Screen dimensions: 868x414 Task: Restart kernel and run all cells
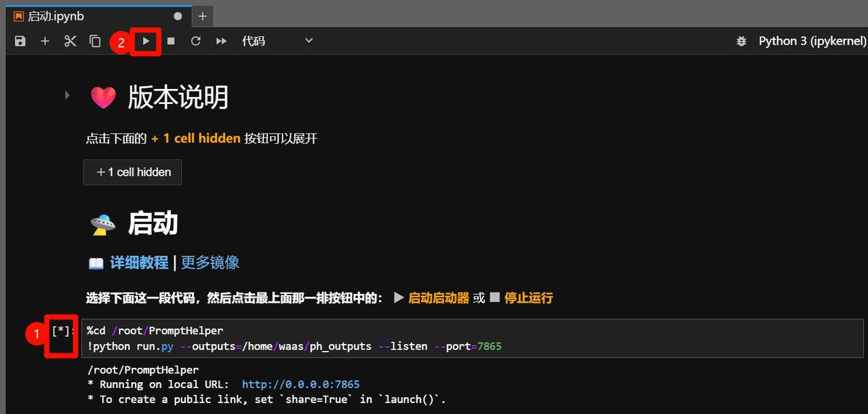coord(221,41)
